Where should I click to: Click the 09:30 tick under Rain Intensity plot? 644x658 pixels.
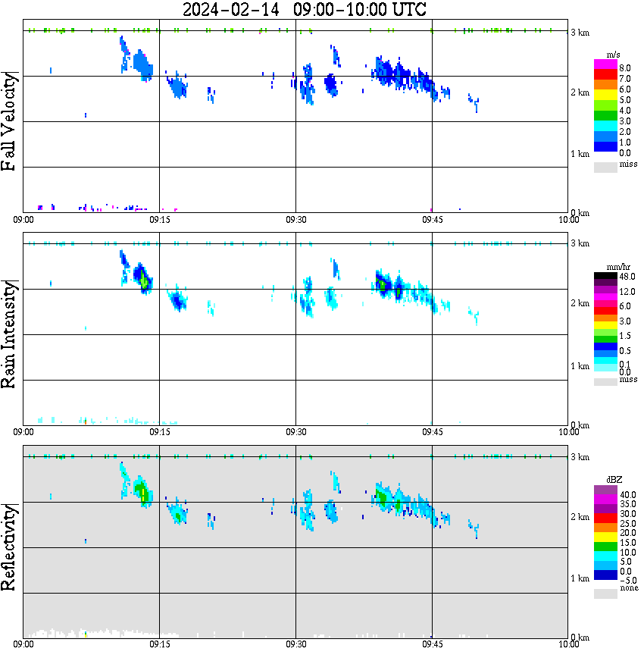pyautogui.click(x=295, y=432)
